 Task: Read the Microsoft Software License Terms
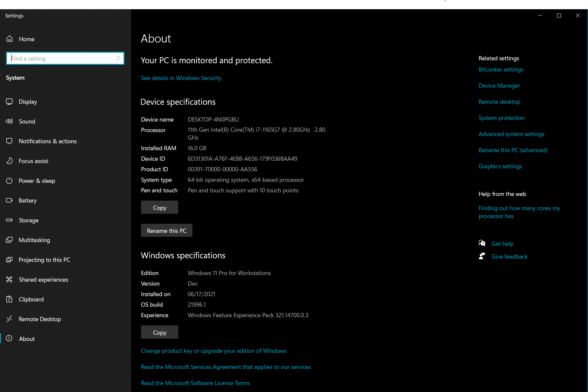[195, 383]
